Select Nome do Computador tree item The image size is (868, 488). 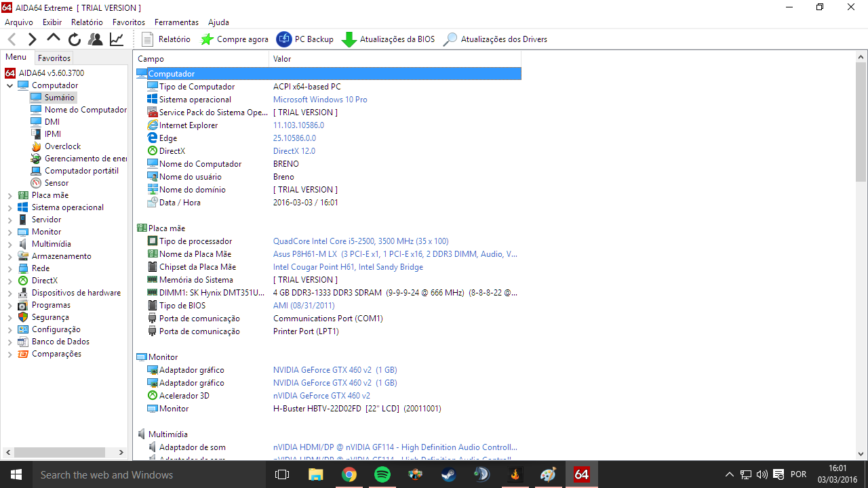(85, 110)
